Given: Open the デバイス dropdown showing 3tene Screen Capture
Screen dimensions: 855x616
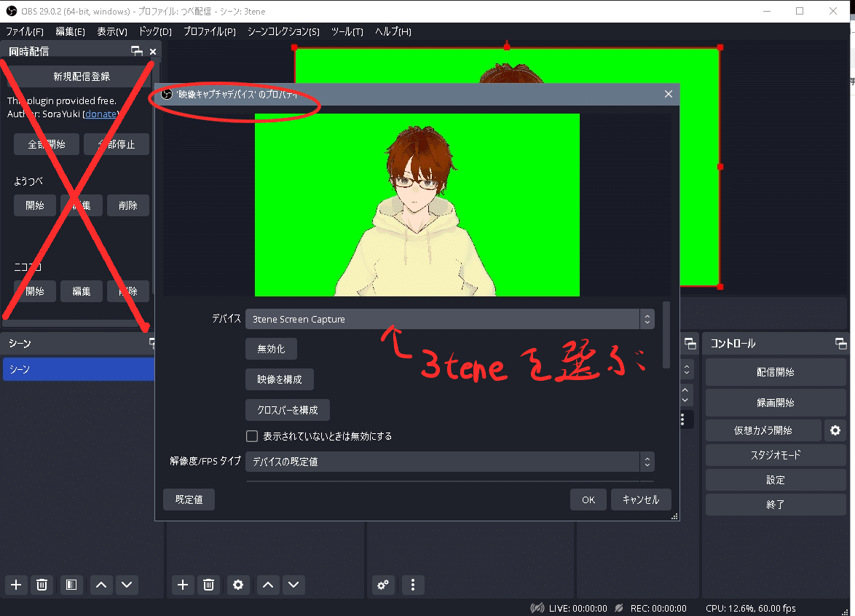Looking at the screenshot, I should click(450, 320).
